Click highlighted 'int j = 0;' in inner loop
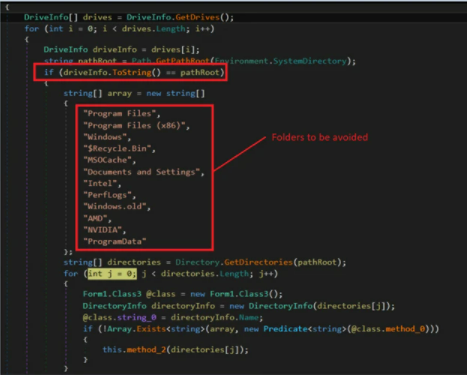 112,274
